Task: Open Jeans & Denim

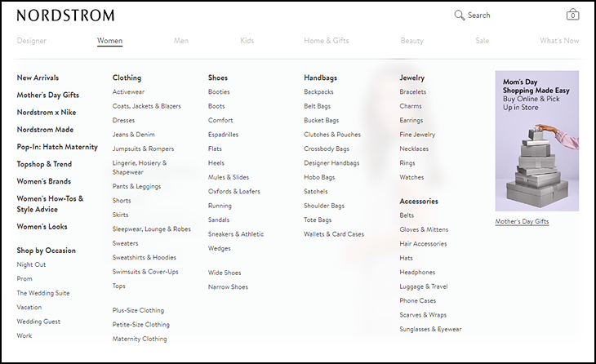Action: [x=133, y=135]
